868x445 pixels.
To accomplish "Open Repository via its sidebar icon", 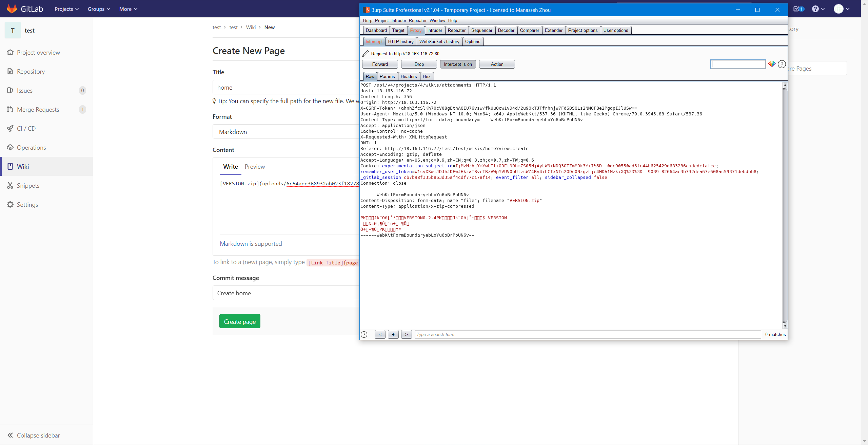I will pos(10,71).
